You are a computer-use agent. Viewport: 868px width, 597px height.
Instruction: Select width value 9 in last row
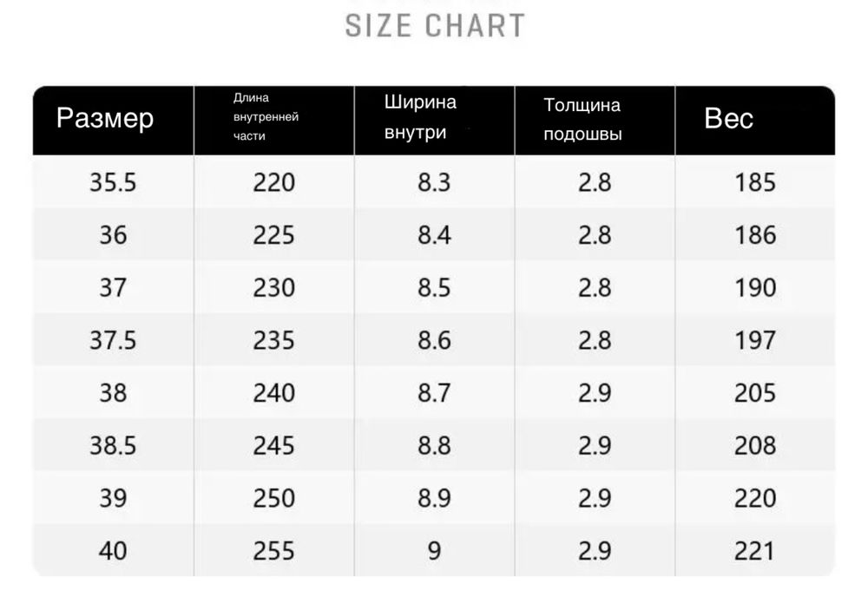[435, 550]
